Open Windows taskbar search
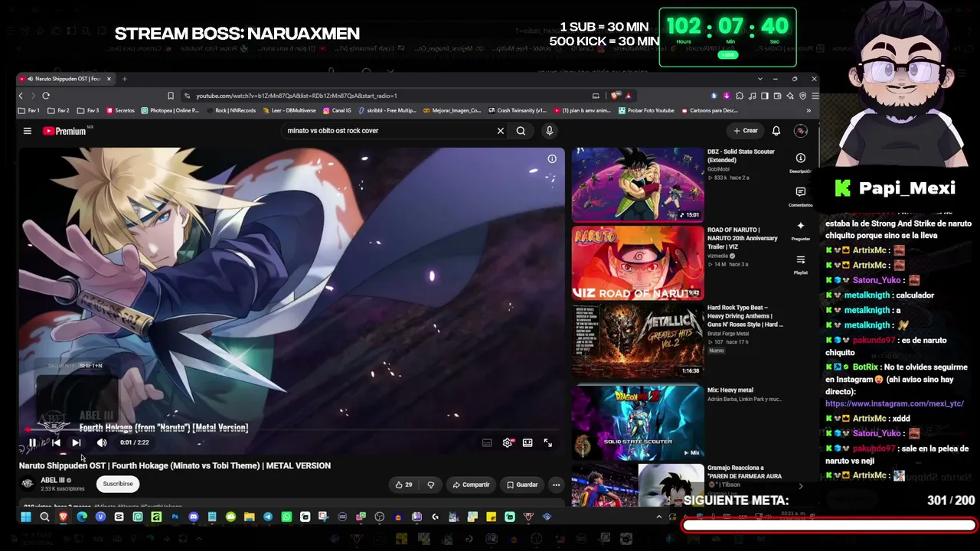This screenshot has width=980, height=551. coord(44,517)
